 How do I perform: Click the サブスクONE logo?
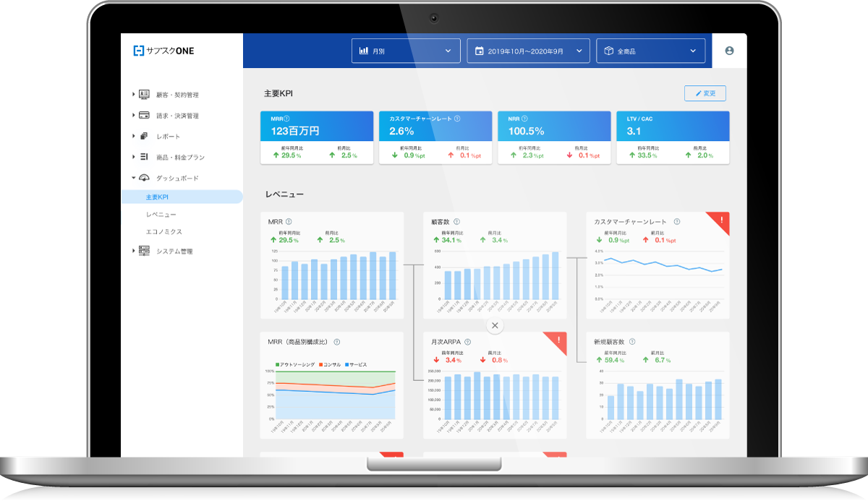(x=164, y=51)
